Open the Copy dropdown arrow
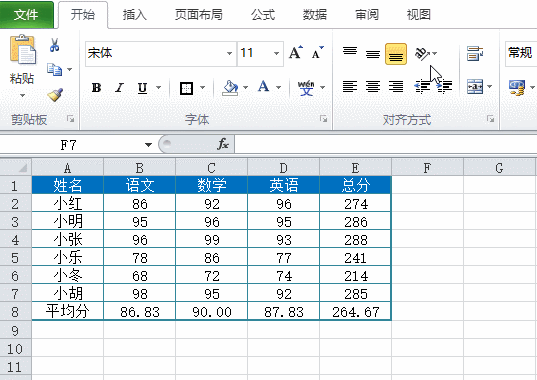 [x=70, y=69]
